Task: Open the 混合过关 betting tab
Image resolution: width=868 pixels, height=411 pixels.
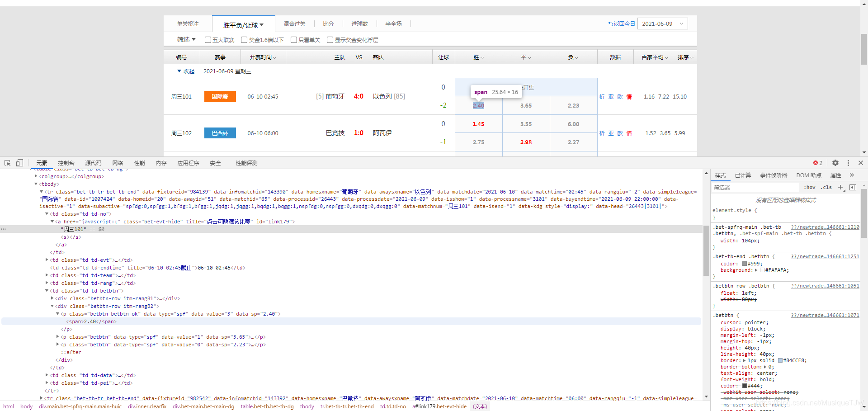Action: [x=294, y=24]
